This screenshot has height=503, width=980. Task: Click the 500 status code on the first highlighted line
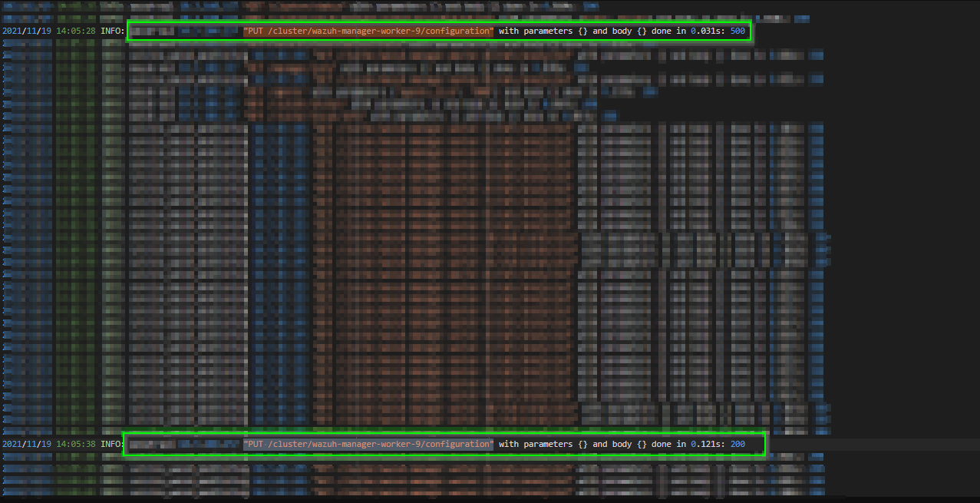[739, 31]
